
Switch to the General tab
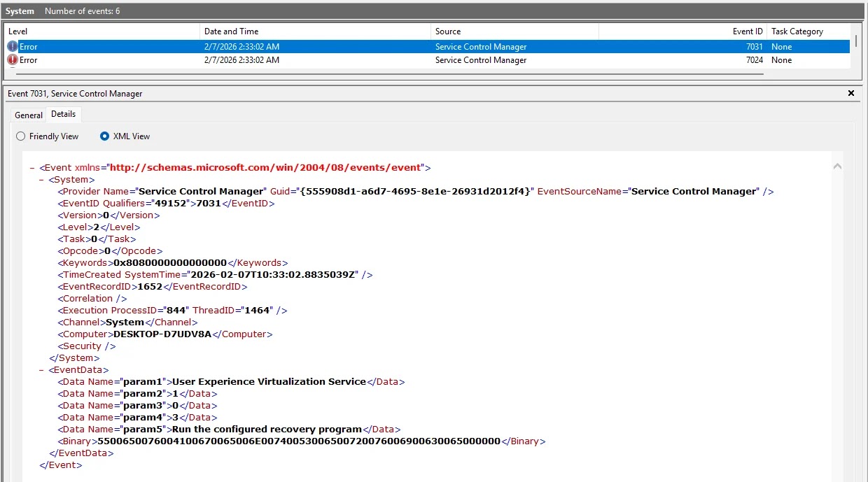pos(29,115)
